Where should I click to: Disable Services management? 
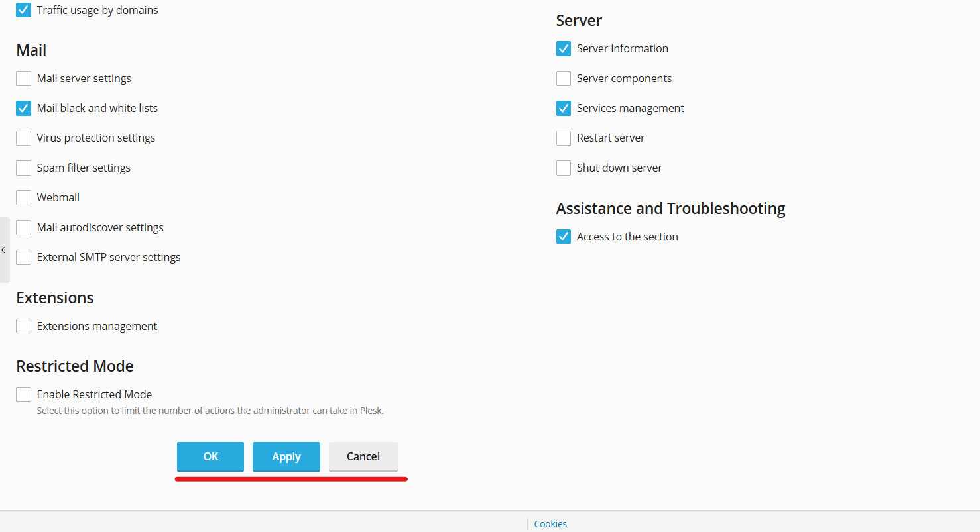(x=564, y=108)
